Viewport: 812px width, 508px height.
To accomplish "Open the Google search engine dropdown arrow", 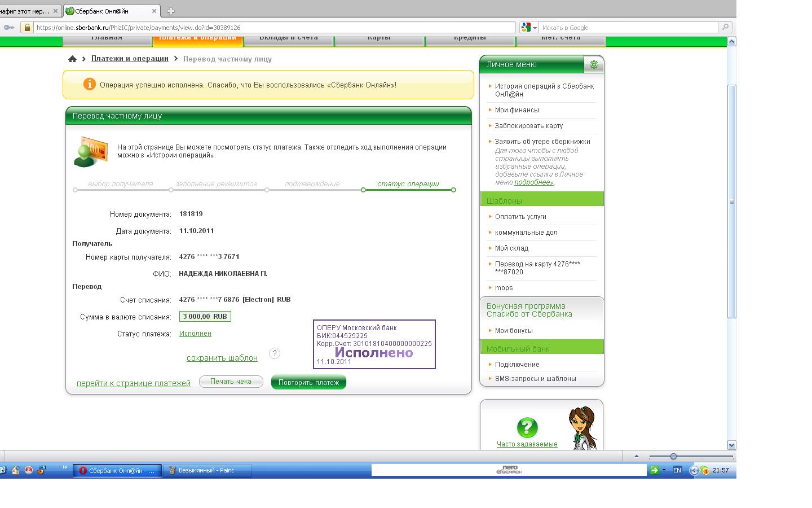I will click(535, 28).
